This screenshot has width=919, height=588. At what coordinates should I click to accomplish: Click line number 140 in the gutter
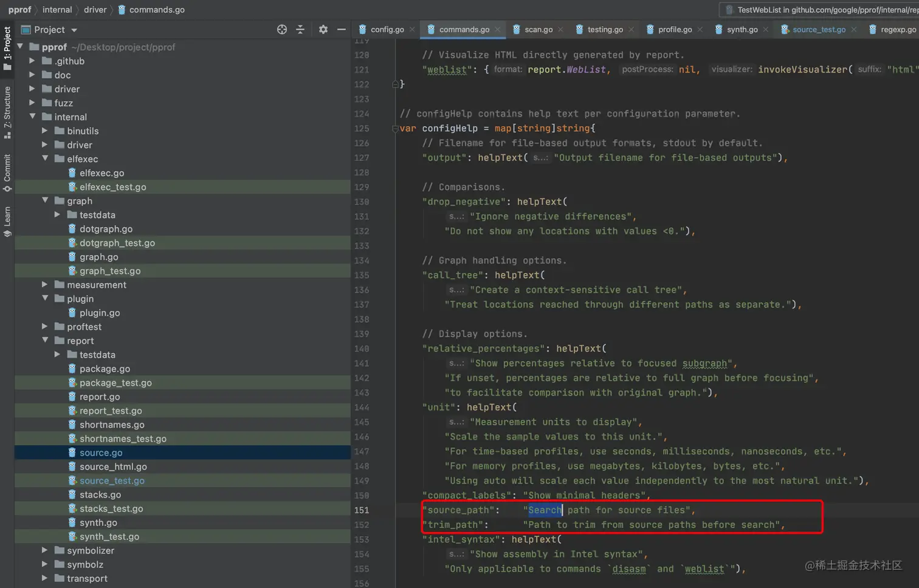click(362, 349)
